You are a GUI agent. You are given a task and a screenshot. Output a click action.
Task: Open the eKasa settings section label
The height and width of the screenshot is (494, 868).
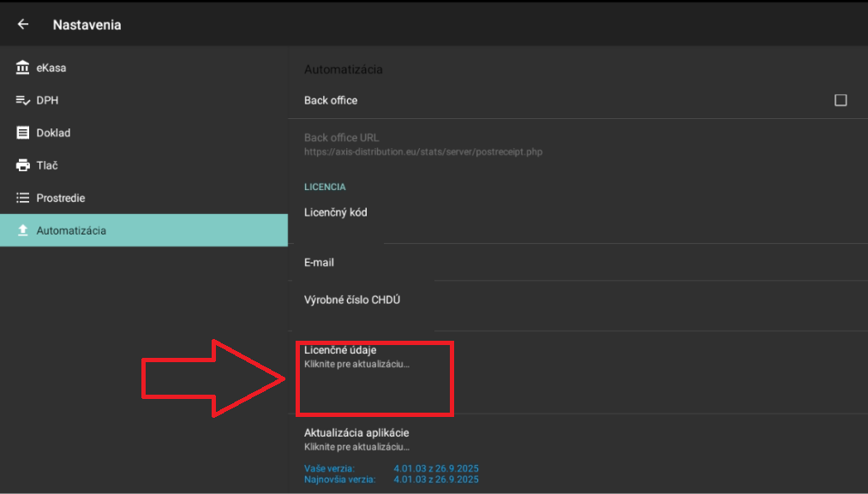(51, 68)
